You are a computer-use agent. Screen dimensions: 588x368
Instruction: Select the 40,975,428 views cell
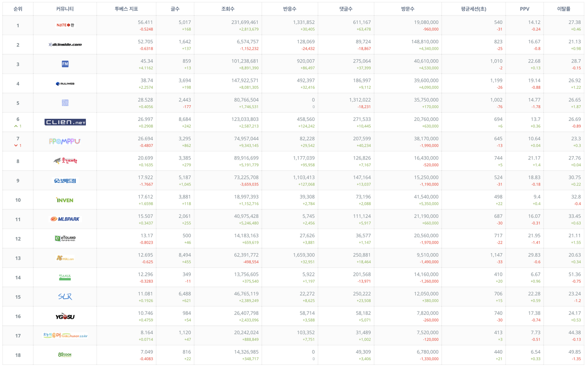[246, 216]
